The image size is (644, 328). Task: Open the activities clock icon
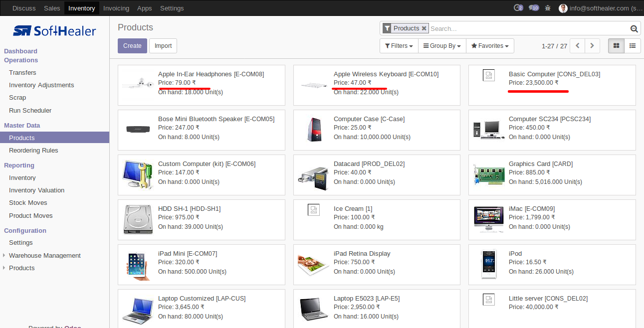pyautogui.click(x=518, y=8)
